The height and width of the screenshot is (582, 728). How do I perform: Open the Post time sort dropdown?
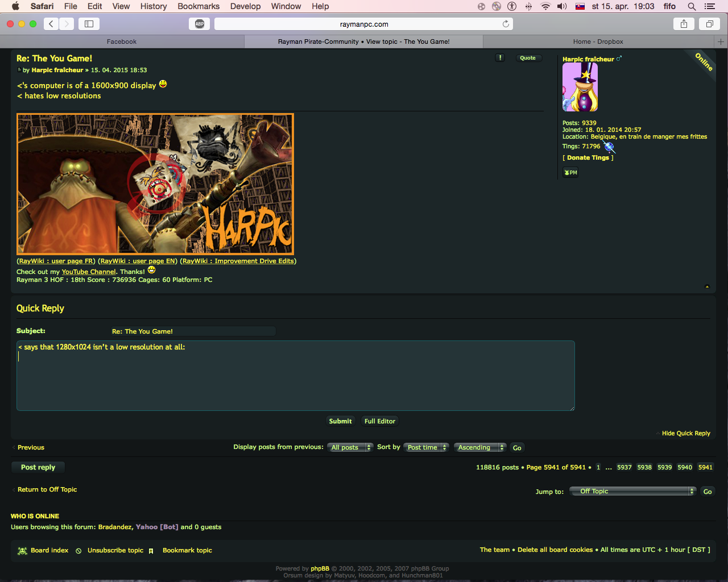(427, 447)
